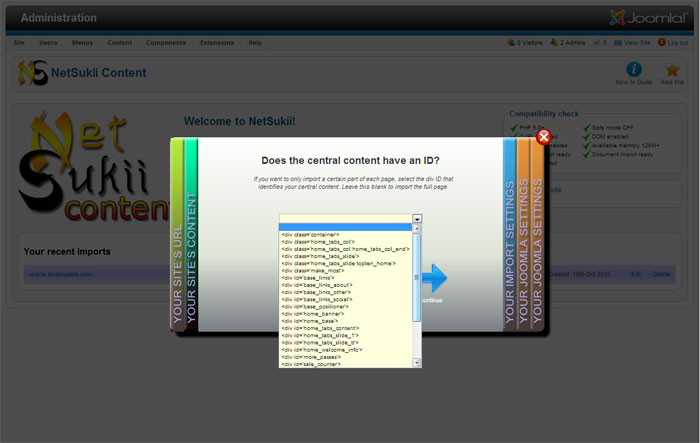Open the Extensions menu
Image resolution: width=700 pixels, height=443 pixels.
pyautogui.click(x=217, y=43)
